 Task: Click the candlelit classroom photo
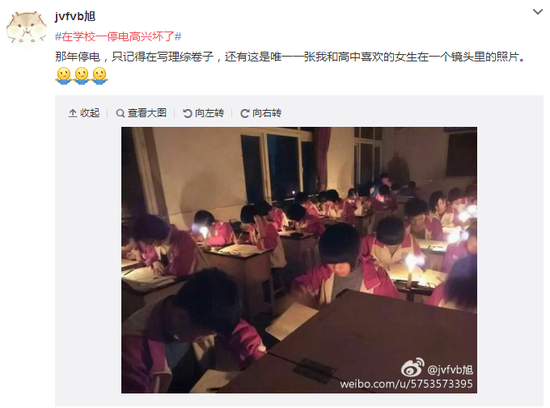click(299, 260)
